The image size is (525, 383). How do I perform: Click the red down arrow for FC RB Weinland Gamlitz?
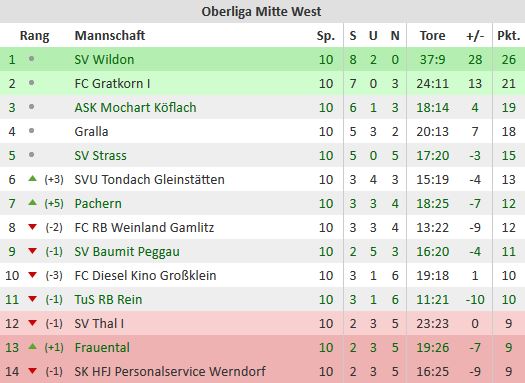click(x=32, y=227)
